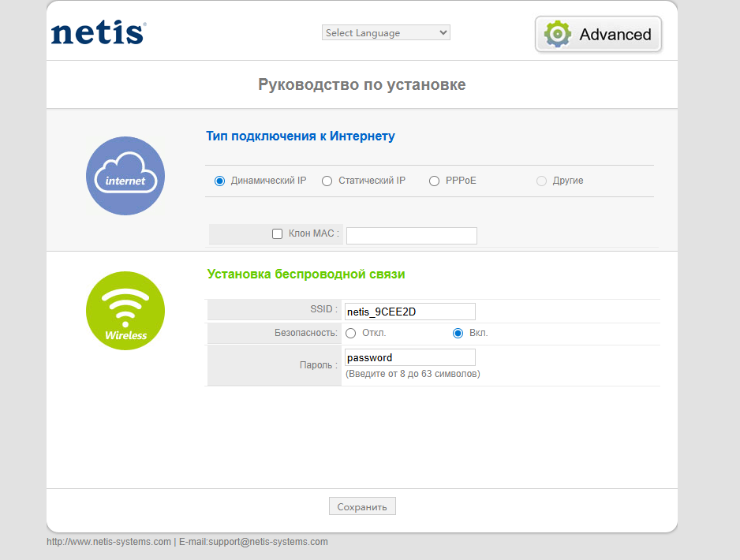Screen dimensions: 740x560
Task: Set wireless security to Откл.
Action: point(351,333)
